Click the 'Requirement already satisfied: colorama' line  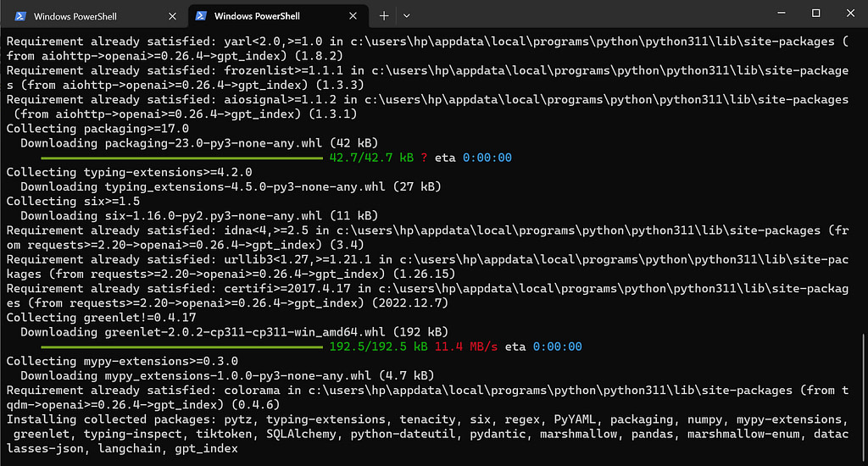pyautogui.click(x=427, y=397)
